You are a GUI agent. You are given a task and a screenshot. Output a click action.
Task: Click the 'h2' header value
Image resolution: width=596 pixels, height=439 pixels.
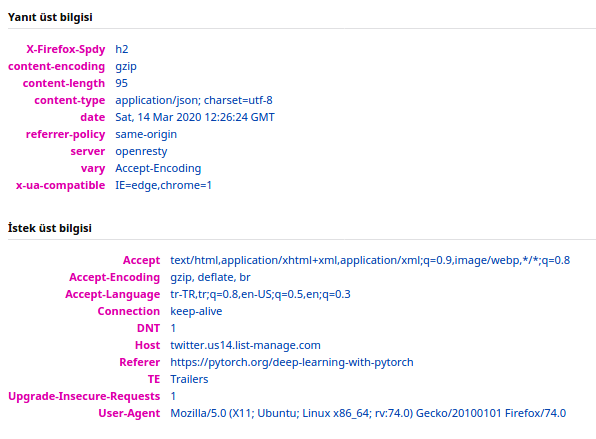click(122, 49)
